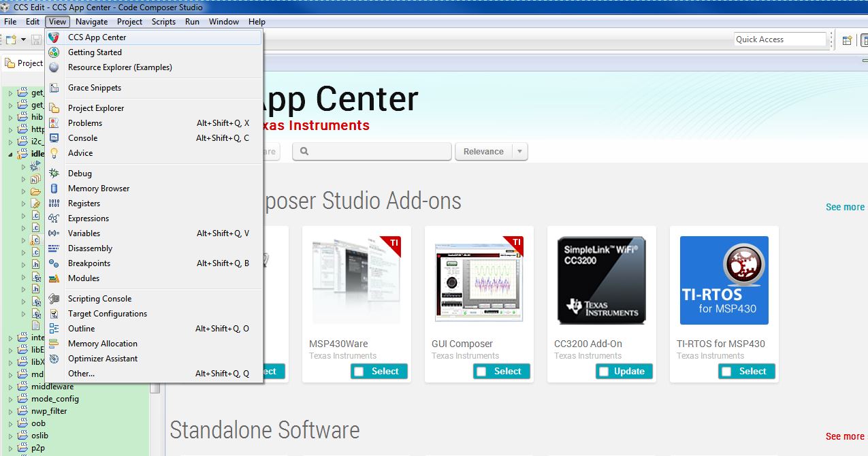Open the Scripts menu
Screen dimensions: 868x456
point(163,22)
